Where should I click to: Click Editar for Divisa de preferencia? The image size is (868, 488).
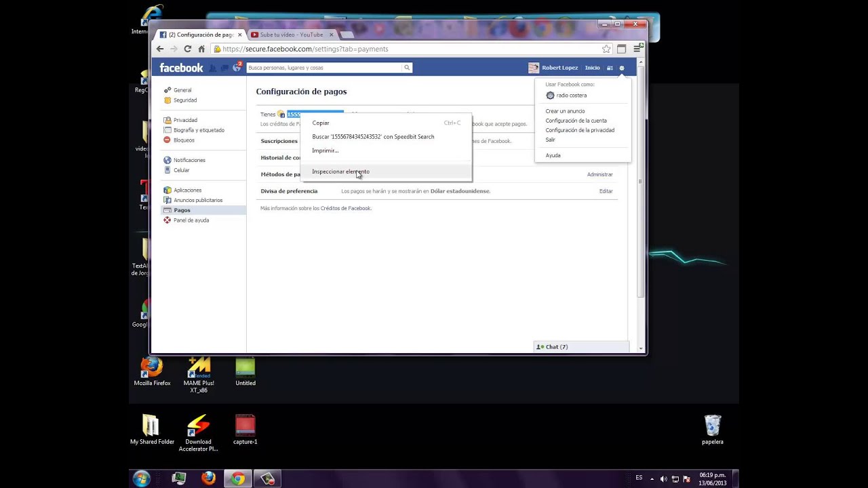[606, 191]
